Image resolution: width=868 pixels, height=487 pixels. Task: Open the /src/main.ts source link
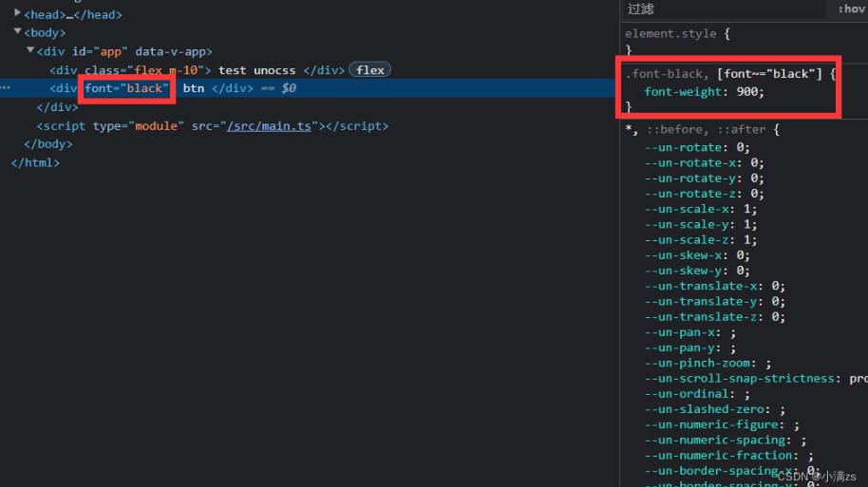click(269, 125)
